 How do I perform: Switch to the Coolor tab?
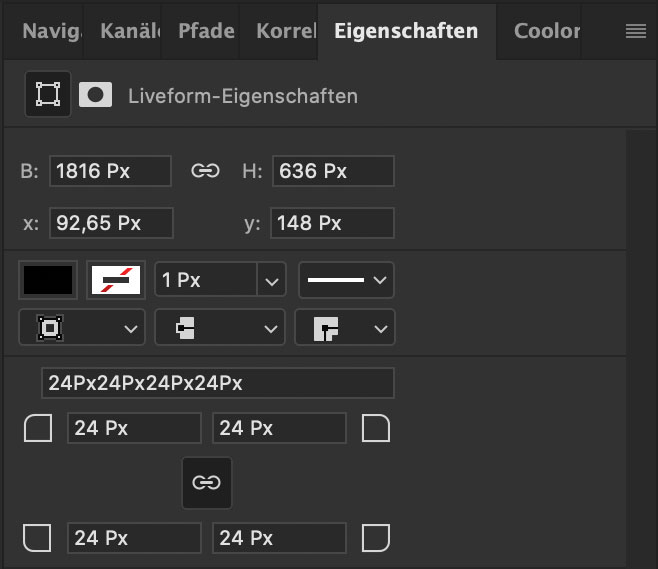click(547, 31)
